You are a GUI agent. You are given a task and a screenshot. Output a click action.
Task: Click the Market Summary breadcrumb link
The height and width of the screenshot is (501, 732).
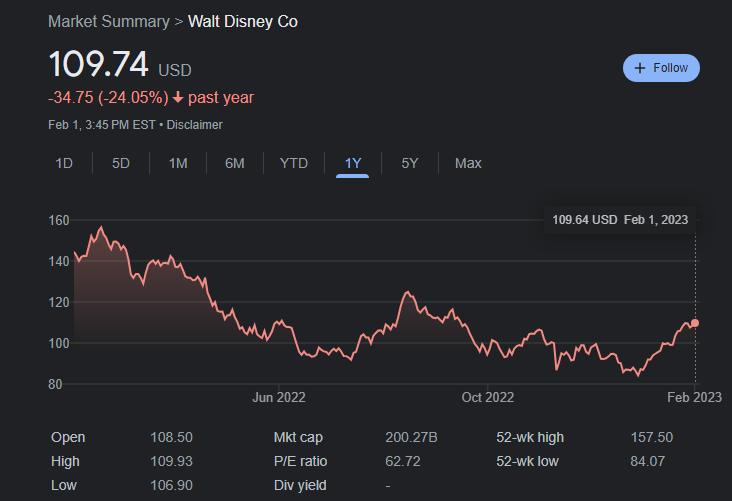108,22
